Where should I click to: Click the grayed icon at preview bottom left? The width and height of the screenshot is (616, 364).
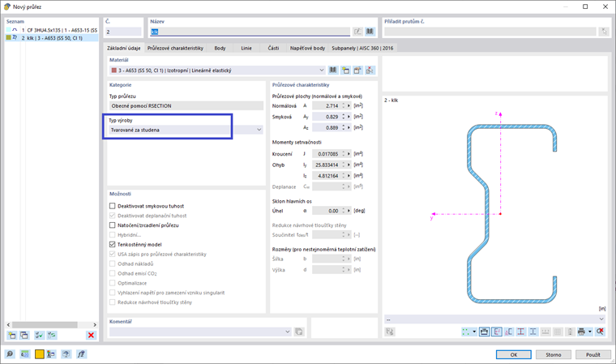[389, 332]
